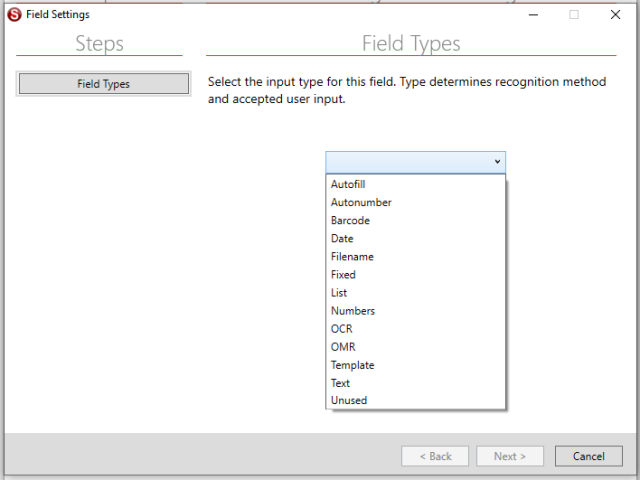This screenshot has width=640, height=480.
Task: Collapse the field type dropdown arrow
Action: click(x=497, y=162)
